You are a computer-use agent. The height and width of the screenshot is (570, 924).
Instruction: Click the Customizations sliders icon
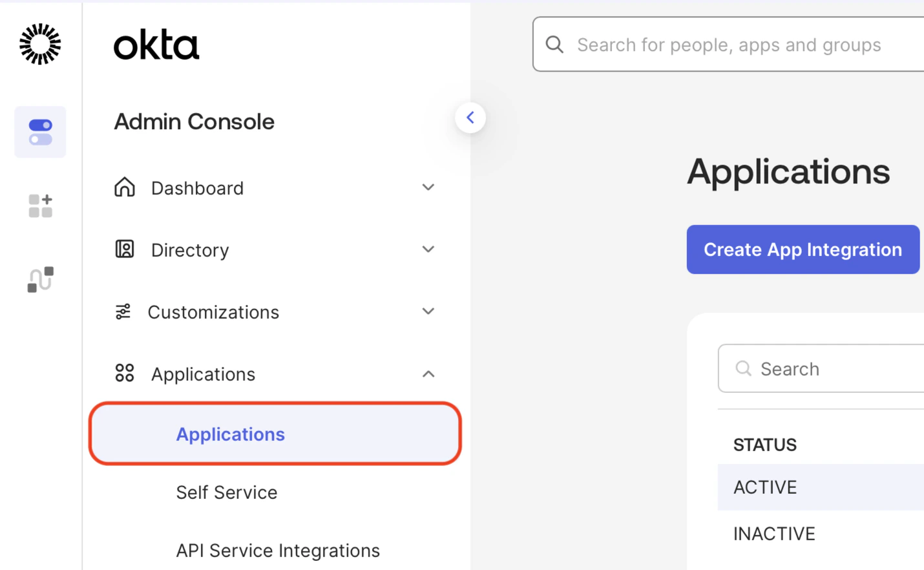[124, 311]
